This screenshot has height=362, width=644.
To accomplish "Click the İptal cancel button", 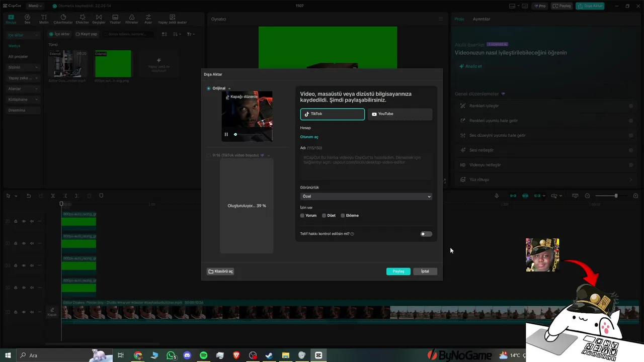I will click(425, 271).
